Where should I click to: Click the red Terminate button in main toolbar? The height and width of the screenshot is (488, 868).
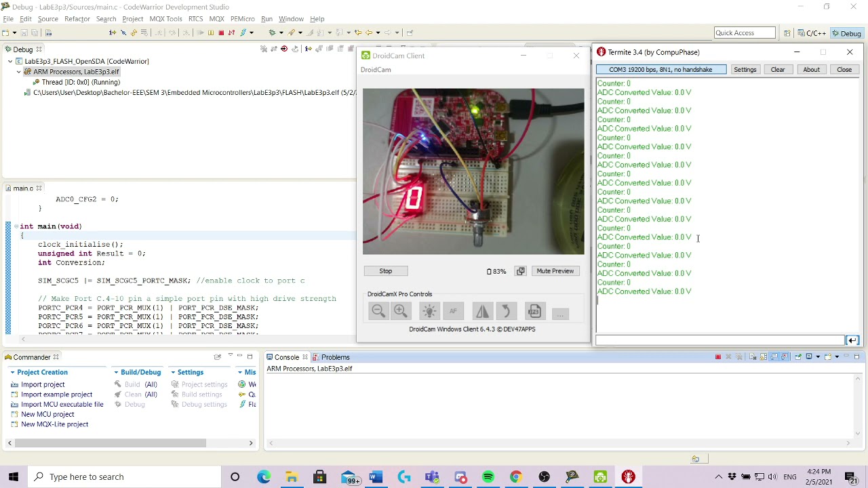click(x=221, y=33)
